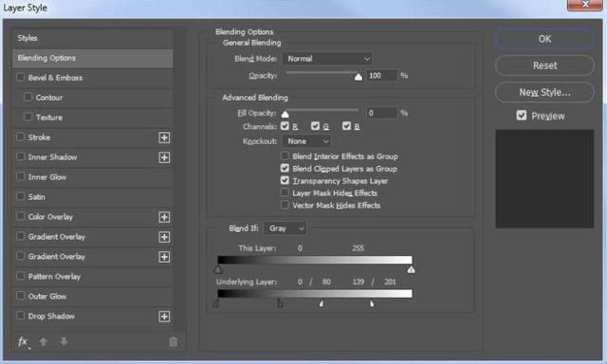Viewport: 607px width, 364px height.
Task: Click This Layer white point slider
Action: (411, 269)
